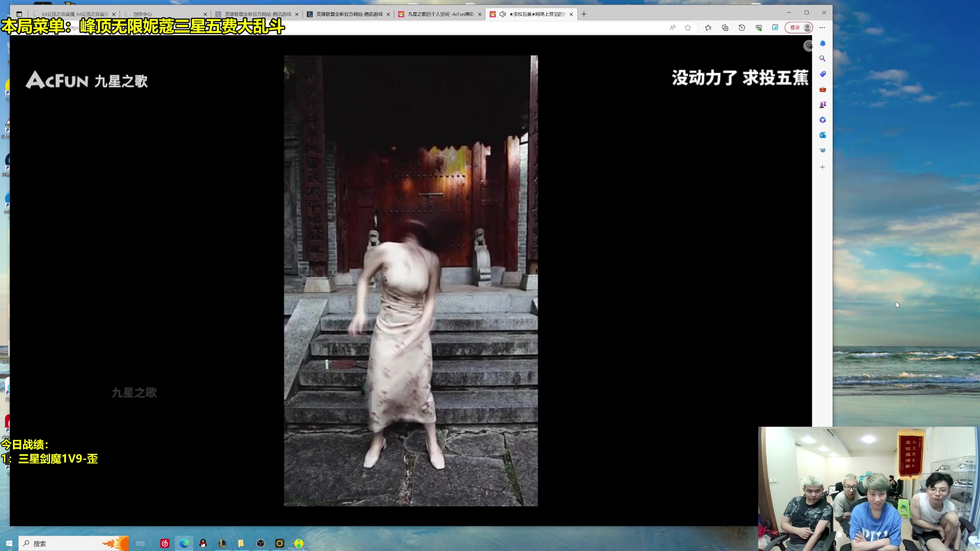Click the 登录 sign-in button
Screen dimensions: 980x551
pos(799,28)
